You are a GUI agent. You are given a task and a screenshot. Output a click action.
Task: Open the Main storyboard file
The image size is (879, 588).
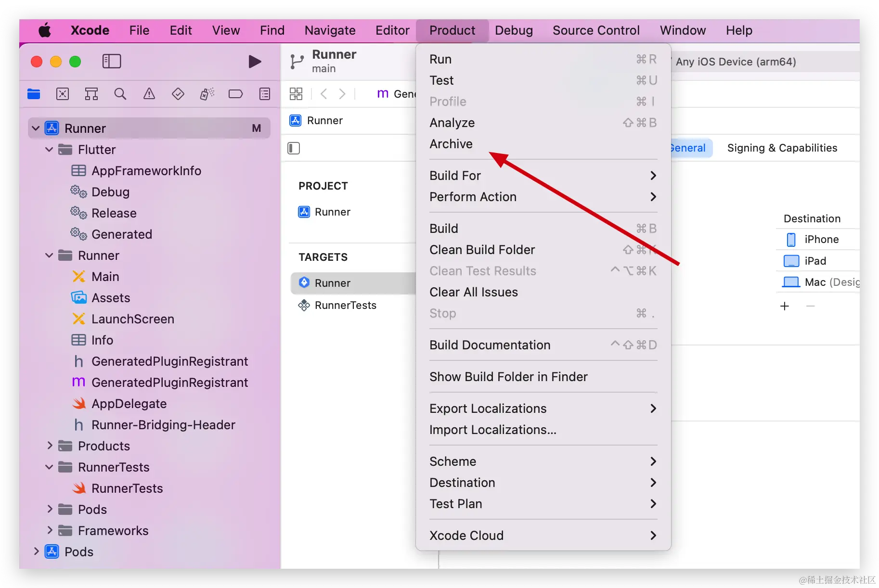(105, 277)
